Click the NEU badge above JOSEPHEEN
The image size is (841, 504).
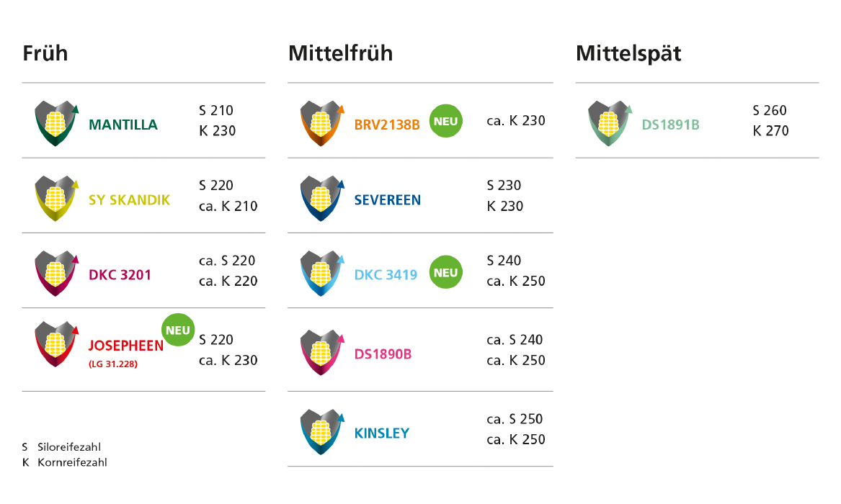(177, 330)
